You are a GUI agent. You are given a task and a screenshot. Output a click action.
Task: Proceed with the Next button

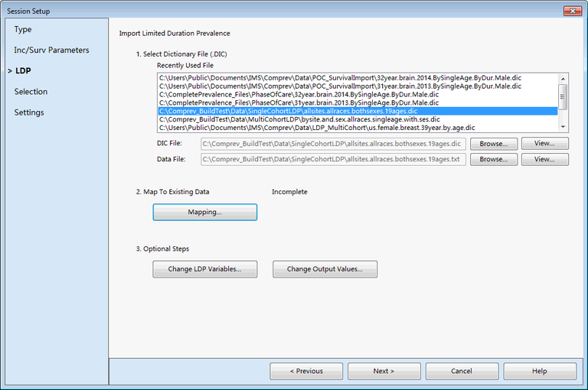click(x=384, y=371)
